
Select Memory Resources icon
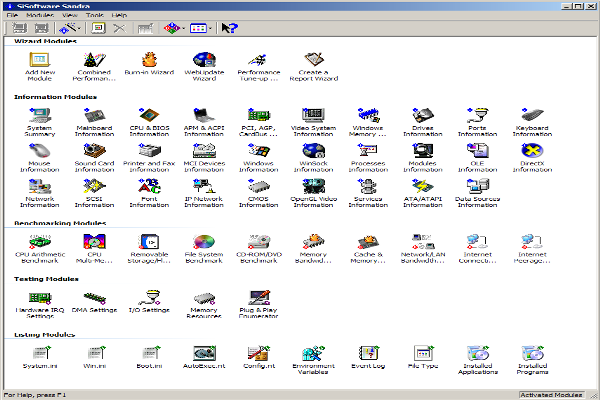pyautogui.click(x=204, y=298)
